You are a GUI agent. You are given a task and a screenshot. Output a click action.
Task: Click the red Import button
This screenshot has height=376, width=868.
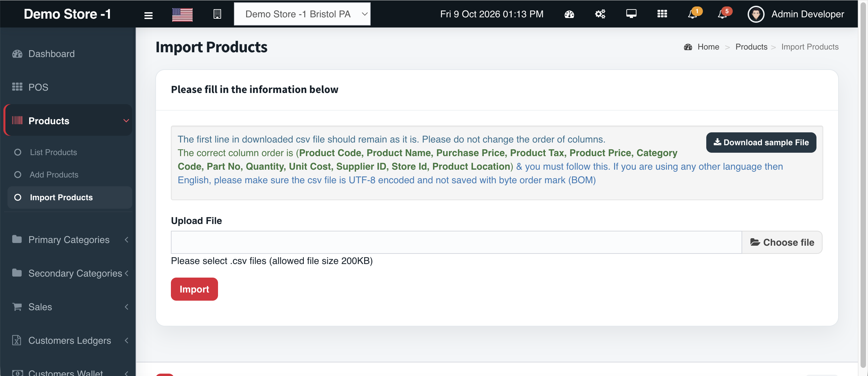[x=194, y=289]
